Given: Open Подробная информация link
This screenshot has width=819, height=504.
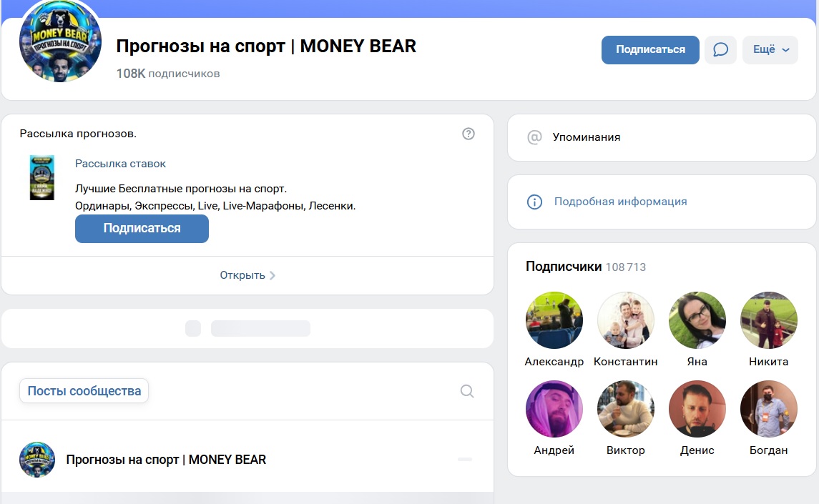Looking at the screenshot, I should pos(621,202).
